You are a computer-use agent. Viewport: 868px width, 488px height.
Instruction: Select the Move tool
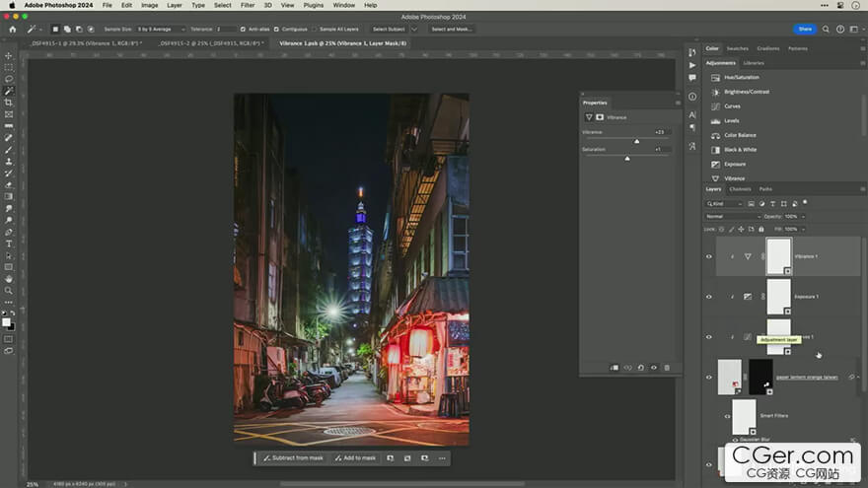(9, 55)
